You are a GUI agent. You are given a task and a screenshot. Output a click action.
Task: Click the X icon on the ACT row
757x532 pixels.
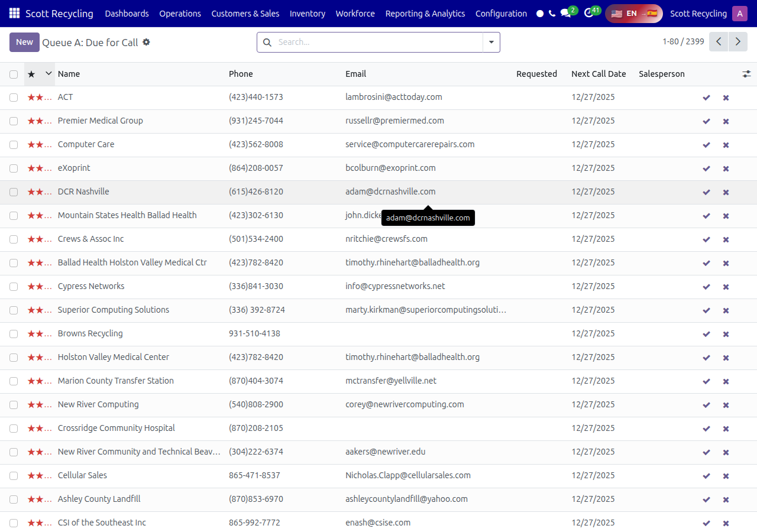[726, 98]
